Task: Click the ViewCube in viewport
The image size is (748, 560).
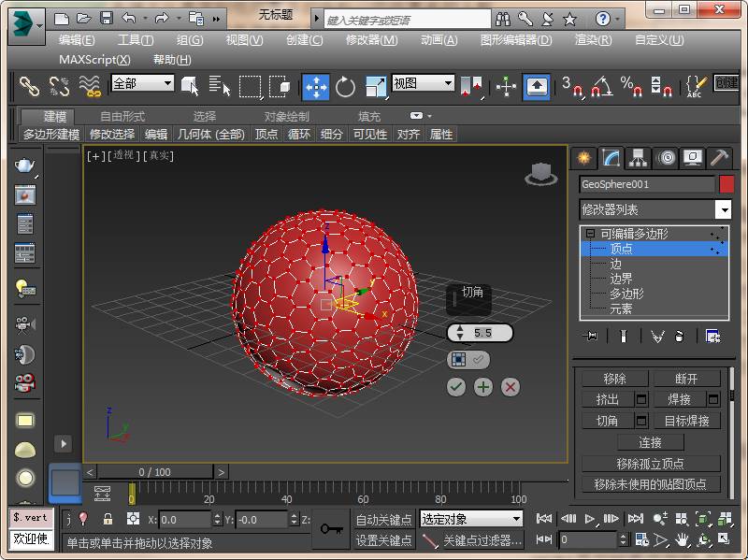Action: tap(541, 174)
